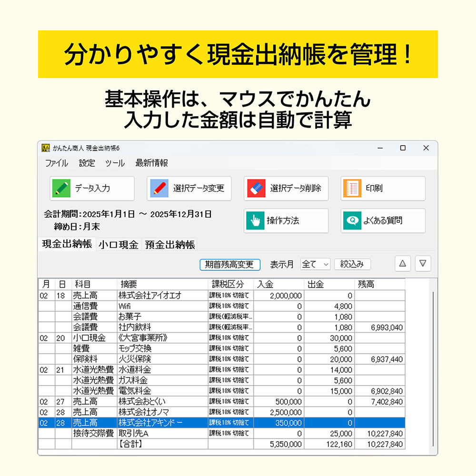Click the highlighted 株式会社アキンドー row
Screen dimensions: 476x476
coord(222,423)
